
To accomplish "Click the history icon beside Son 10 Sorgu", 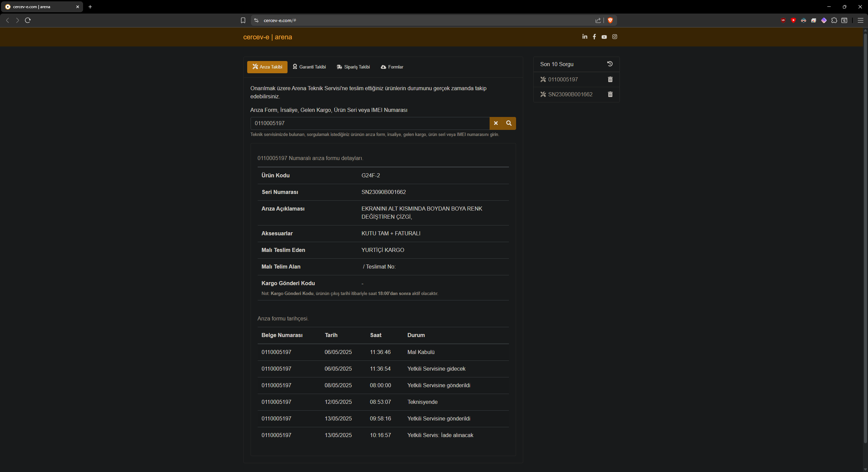I will click(610, 64).
